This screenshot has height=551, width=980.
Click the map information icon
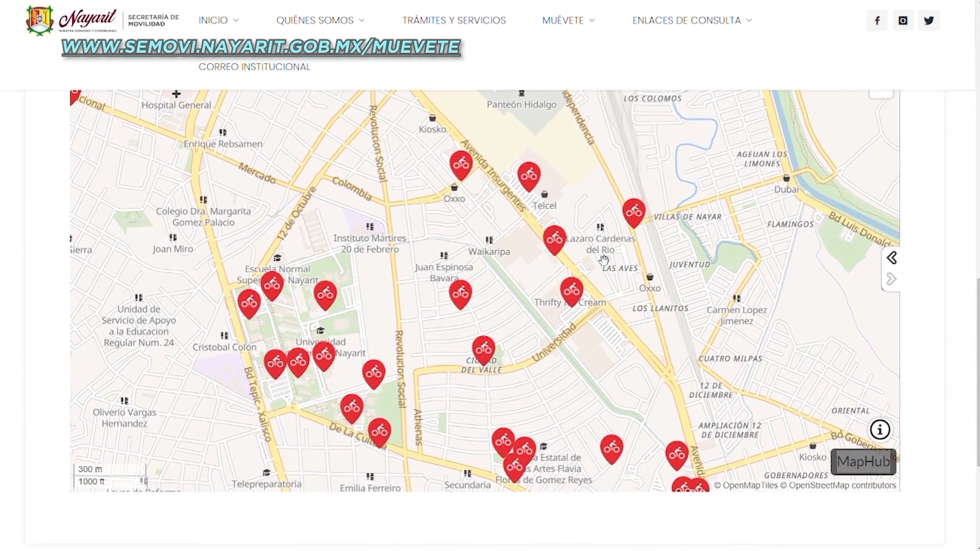[880, 430]
